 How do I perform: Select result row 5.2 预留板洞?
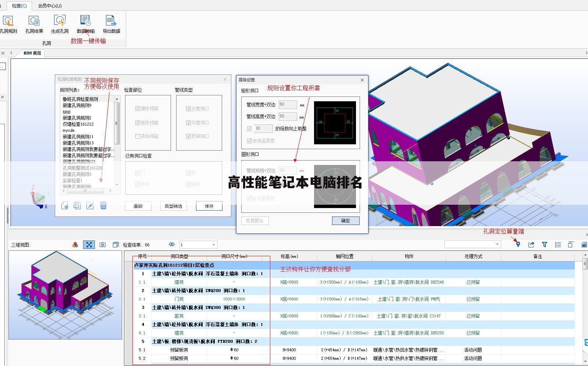[354, 358]
